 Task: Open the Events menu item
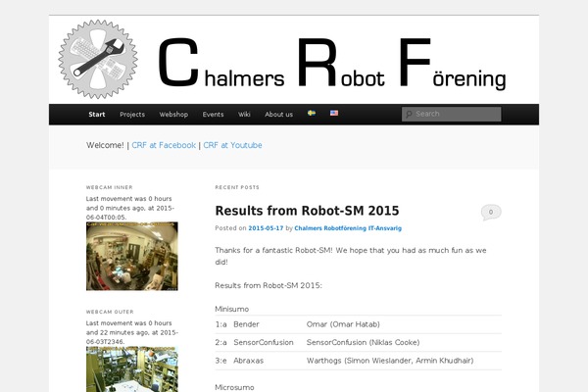pos(213,115)
